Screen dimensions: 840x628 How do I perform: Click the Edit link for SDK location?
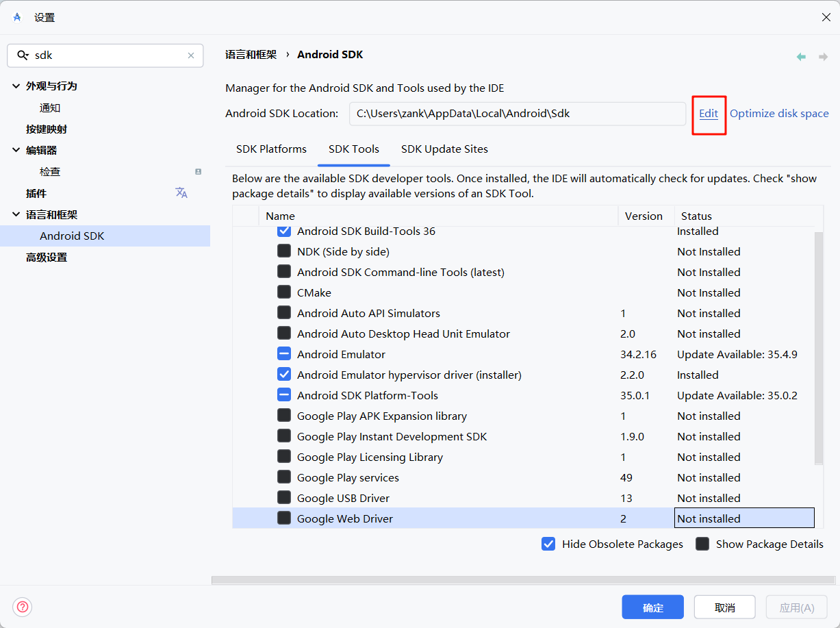tap(709, 114)
